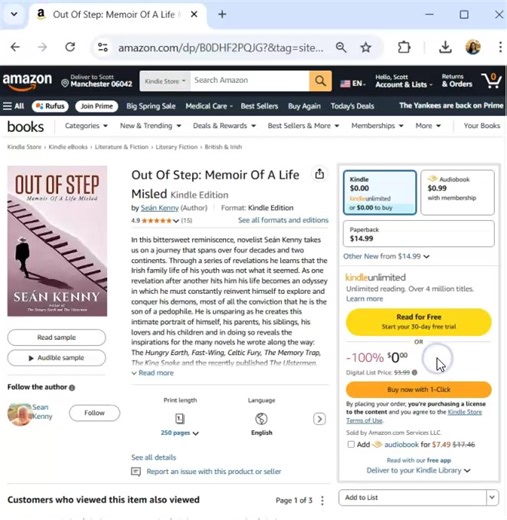Open the browser downloads icon
The width and height of the screenshot is (507, 520).
coord(445,47)
